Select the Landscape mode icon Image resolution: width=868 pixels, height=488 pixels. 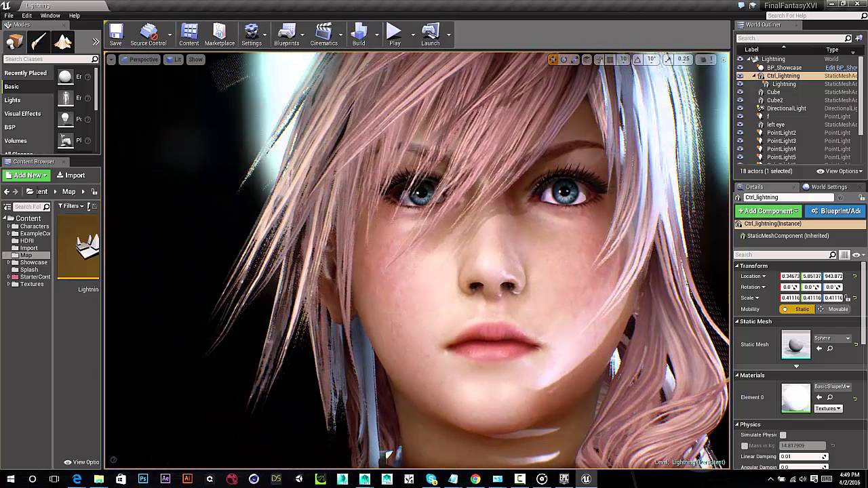[x=63, y=42]
